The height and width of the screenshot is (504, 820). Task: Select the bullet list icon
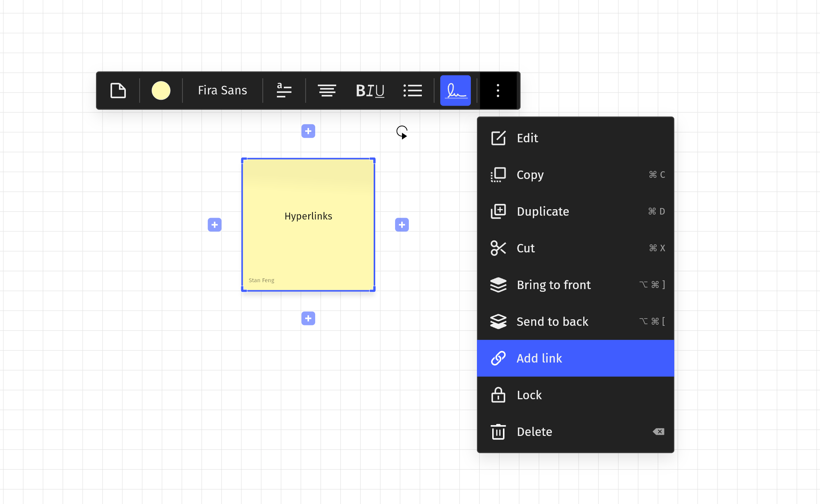(413, 90)
